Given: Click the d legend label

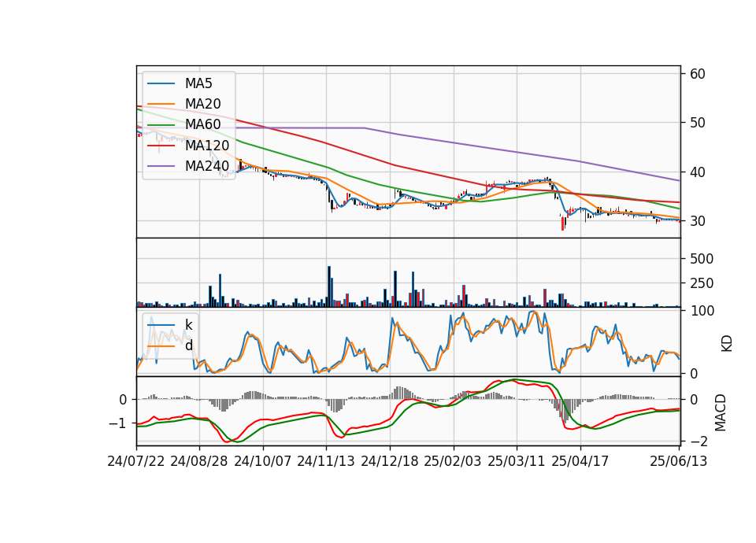Looking at the screenshot, I should [189, 345].
